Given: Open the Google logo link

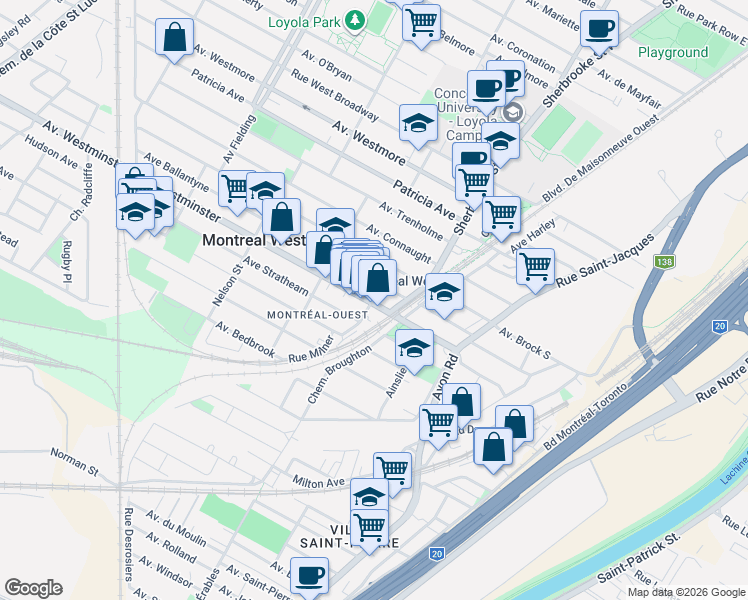Looking at the screenshot, I should pyautogui.click(x=33, y=588).
